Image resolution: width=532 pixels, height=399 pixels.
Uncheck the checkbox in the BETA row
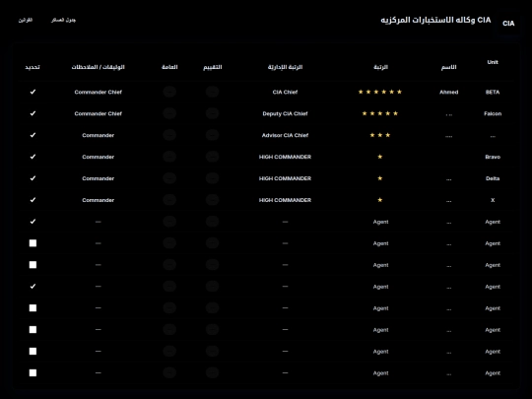click(33, 92)
